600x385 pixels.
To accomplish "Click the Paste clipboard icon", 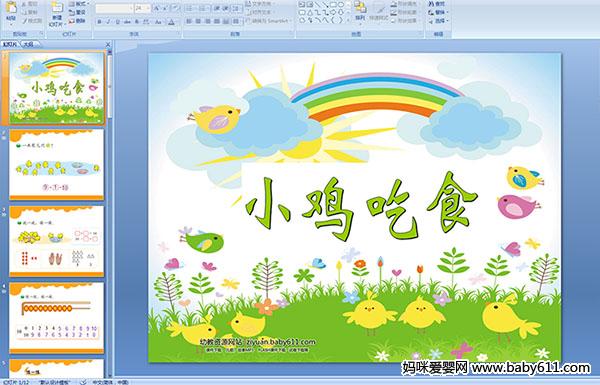I will (11, 10).
